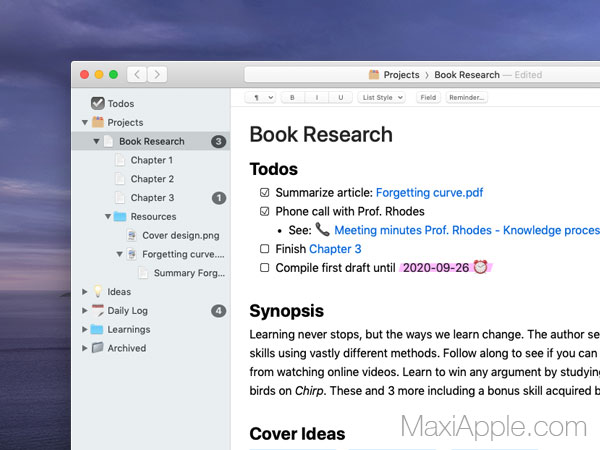Click the Ideas lightbulb icon
Viewport: 600px width, 450px height.
point(98,291)
